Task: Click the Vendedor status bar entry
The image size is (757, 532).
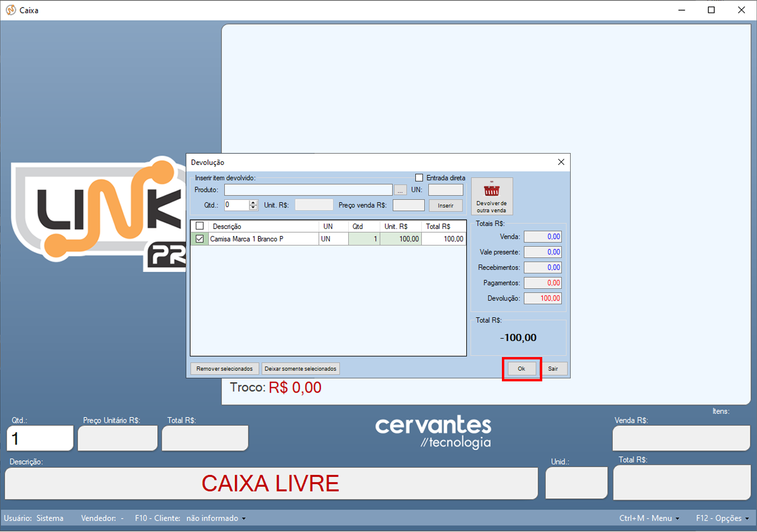Action: point(102,518)
